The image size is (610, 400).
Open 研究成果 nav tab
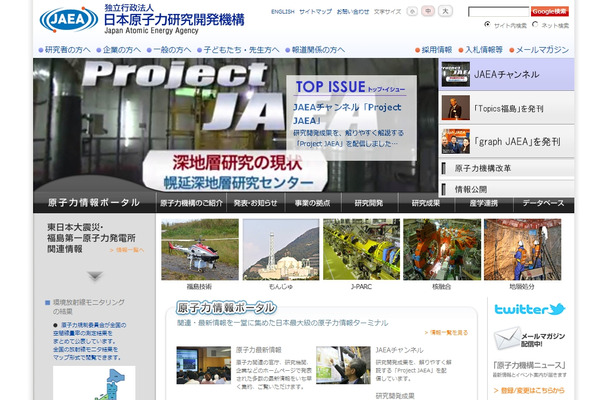426,203
